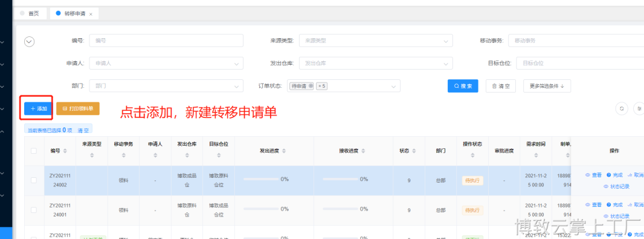644x239 pixels.
Task: Click the 待执行 tag in row ZY20211124002
Action: [472, 180]
